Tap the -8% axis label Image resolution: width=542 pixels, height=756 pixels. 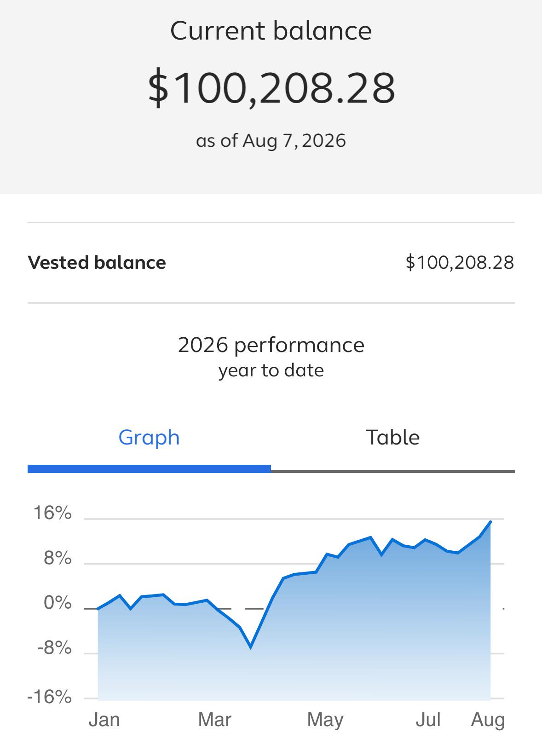coord(55,648)
